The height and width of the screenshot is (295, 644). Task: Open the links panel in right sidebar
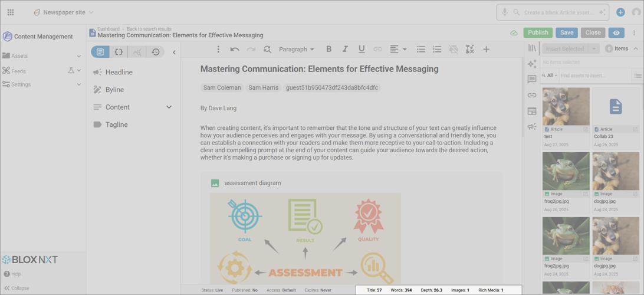pos(532,96)
